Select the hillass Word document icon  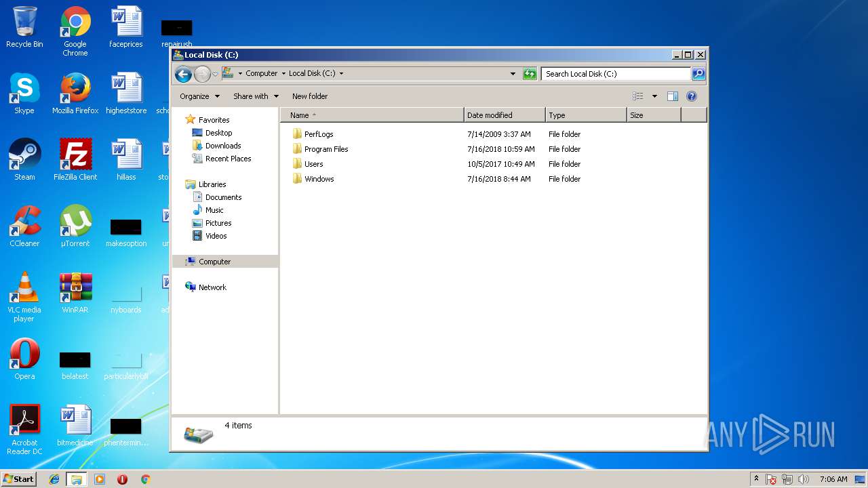click(126, 161)
